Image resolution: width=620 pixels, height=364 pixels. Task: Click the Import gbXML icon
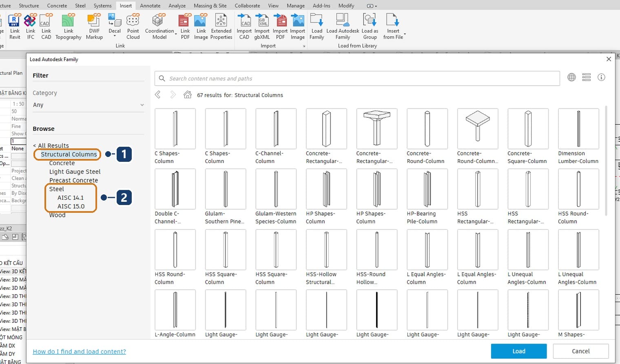[x=262, y=26]
